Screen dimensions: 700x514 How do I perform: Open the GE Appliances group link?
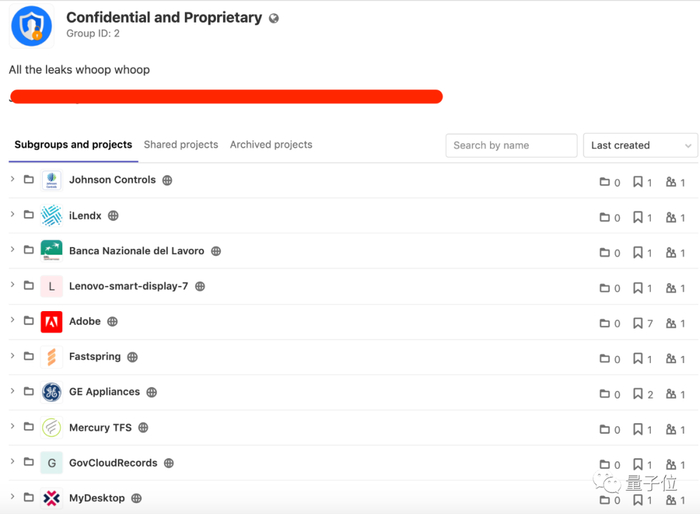104,392
